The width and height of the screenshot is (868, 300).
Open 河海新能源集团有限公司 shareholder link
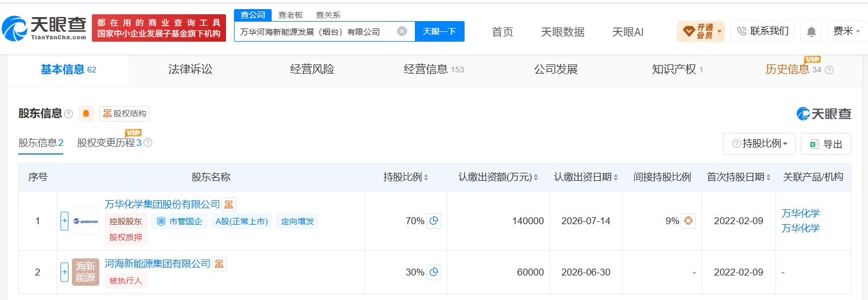tap(158, 263)
